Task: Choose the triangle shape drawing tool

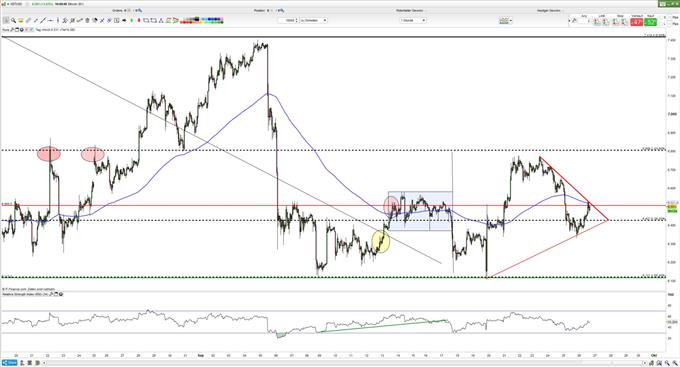Action: (161, 20)
